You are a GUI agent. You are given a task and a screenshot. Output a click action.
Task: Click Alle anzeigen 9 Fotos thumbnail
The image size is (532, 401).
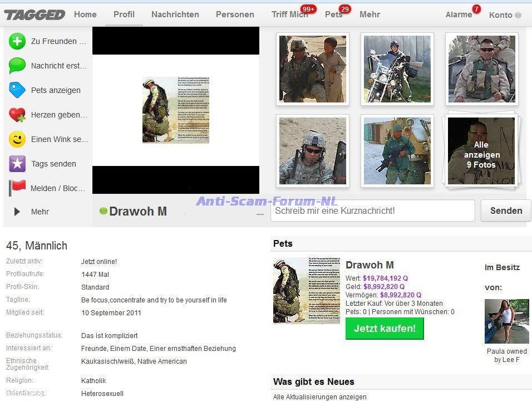coord(481,150)
